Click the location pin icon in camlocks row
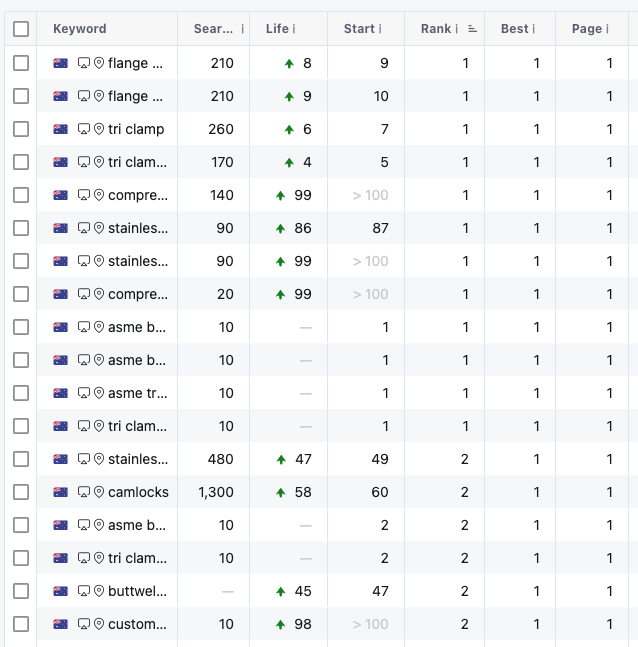 coord(98,492)
